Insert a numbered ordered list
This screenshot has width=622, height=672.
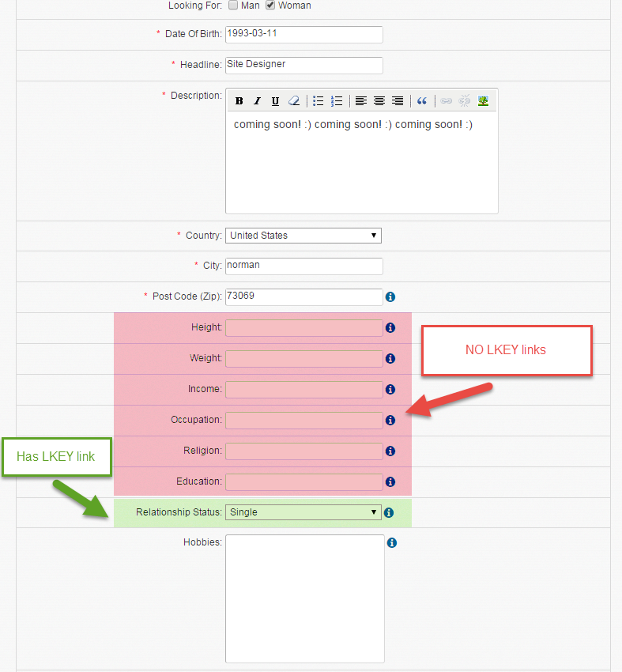(336, 101)
